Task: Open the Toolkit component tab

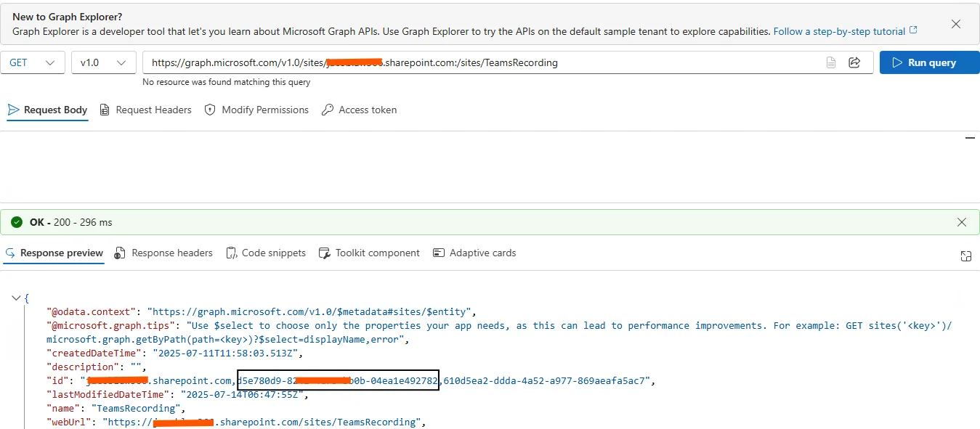Action: [369, 253]
